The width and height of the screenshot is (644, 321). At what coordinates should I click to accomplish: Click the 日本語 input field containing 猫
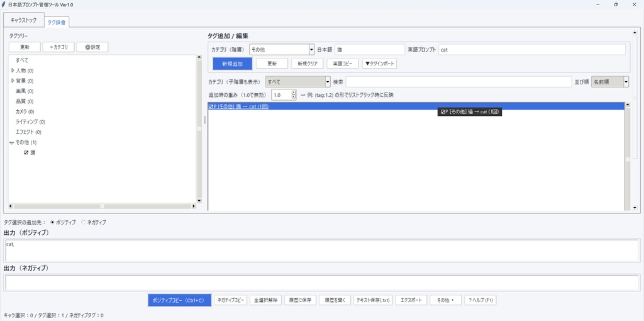point(370,49)
